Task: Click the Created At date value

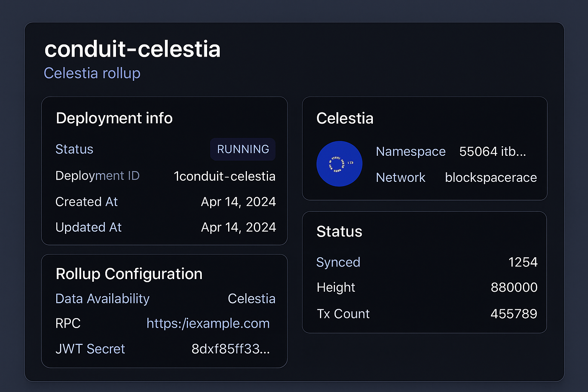Action: tap(238, 202)
